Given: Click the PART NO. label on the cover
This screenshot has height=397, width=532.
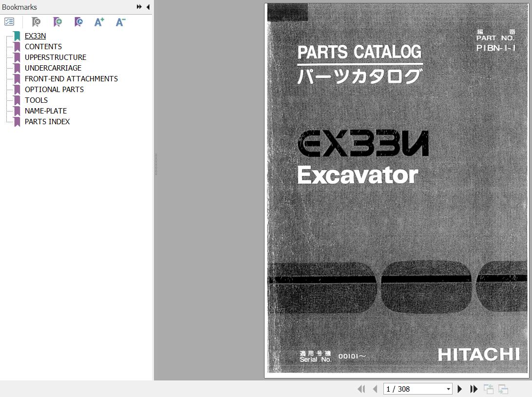Looking at the screenshot, I should point(495,38).
